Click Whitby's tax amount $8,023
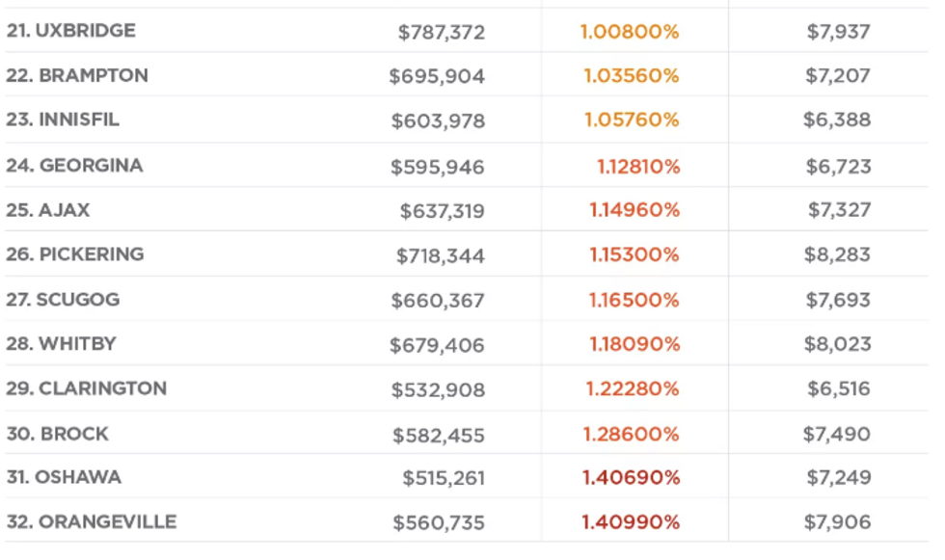Image resolution: width=945 pixels, height=560 pixels. click(838, 344)
